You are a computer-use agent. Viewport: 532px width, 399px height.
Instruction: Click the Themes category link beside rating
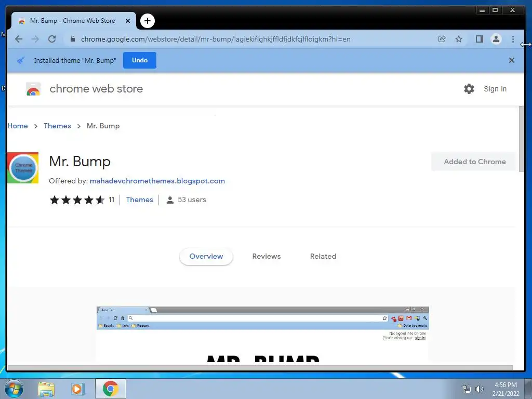point(139,199)
